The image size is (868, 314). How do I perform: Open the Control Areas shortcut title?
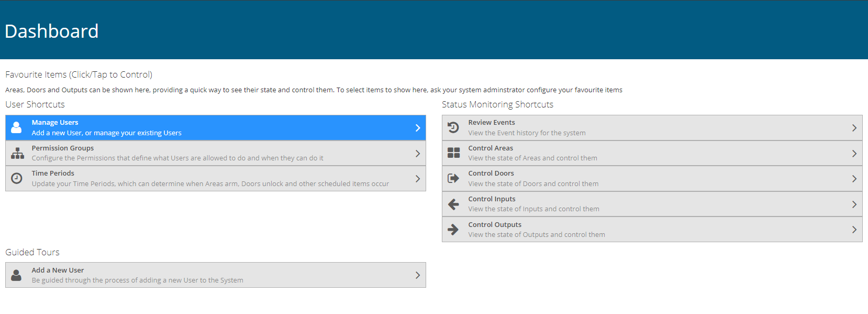point(491,148)
